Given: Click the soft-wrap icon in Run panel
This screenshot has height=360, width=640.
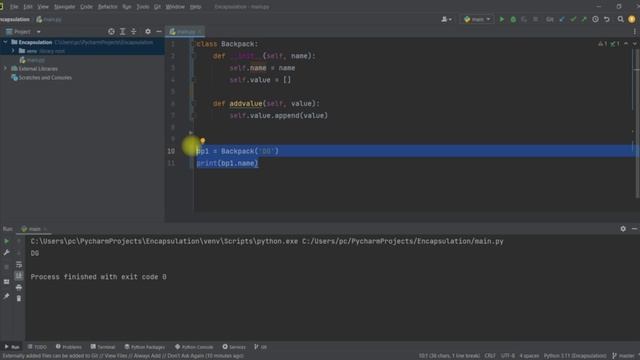Looking at the screenshot, I should (x=19, y=264).
